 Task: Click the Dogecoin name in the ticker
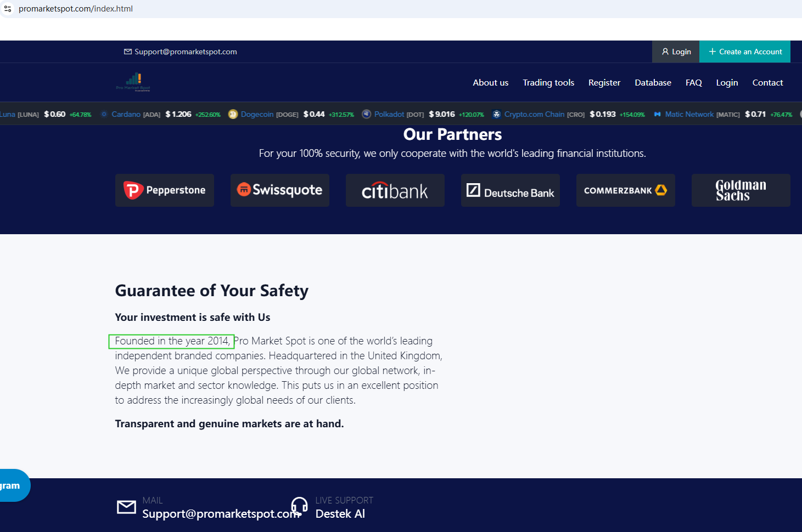coord(257,114)
